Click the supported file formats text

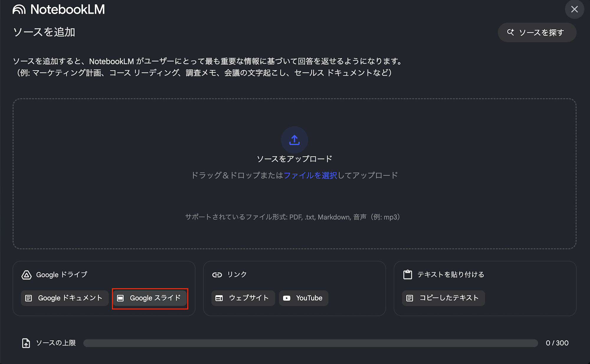pos(293,217)
